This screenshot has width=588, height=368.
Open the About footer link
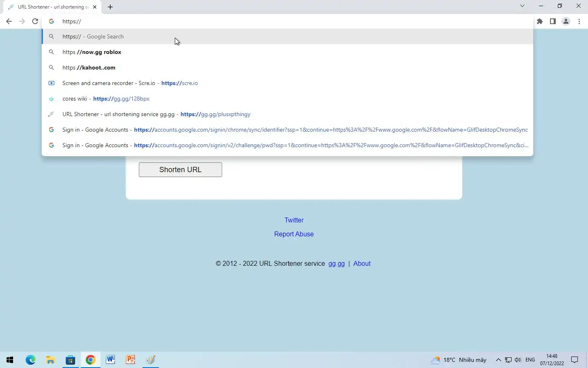[x=362, y=263]
